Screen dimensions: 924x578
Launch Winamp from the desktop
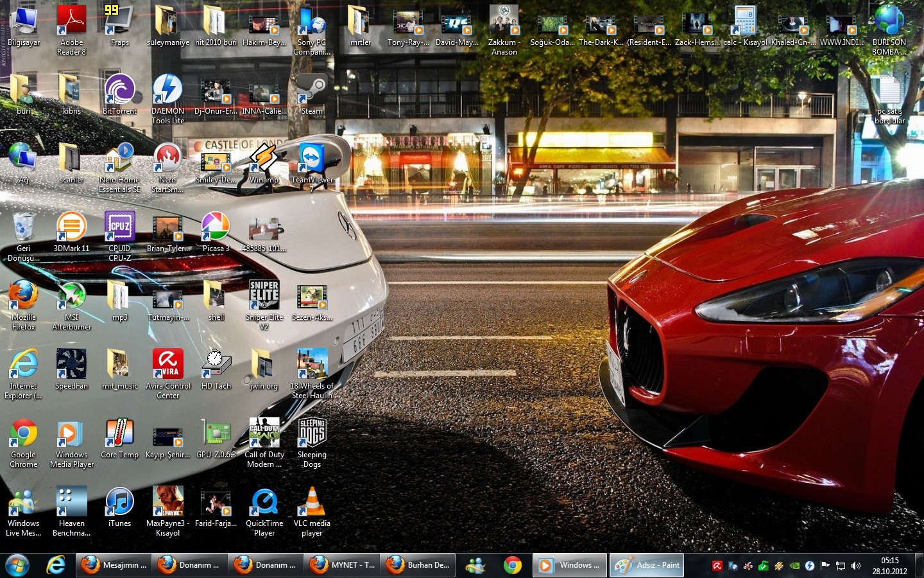(264, 163)
